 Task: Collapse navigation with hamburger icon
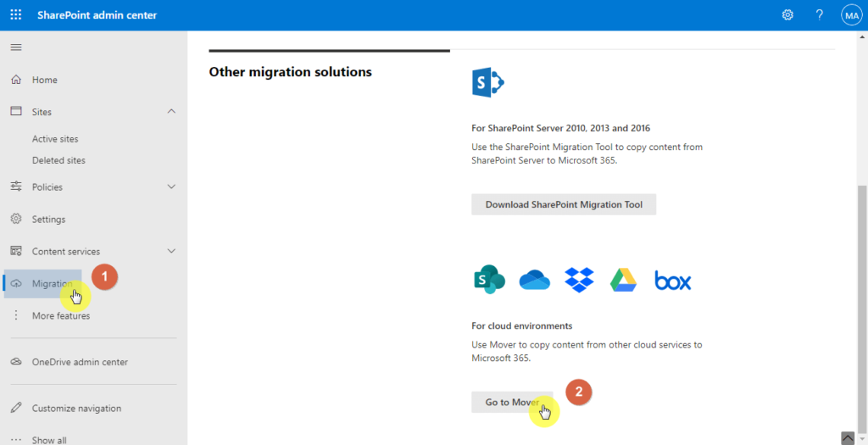click(x=16, y=47)
